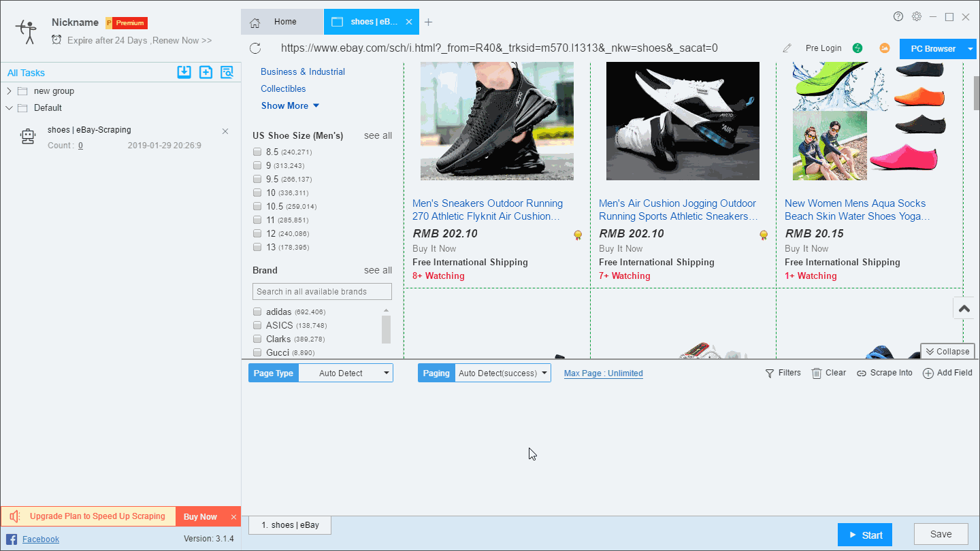Image resolution: width=980 pixels, height=551 pixels.
Task: Check the shoe size 9.5 checkbox
Action: point(257,179)
